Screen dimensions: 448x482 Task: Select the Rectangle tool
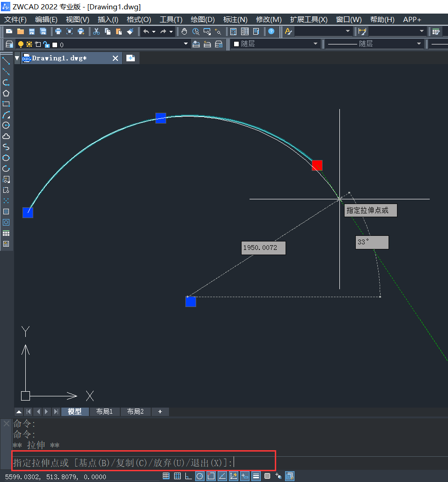point(6,104)
